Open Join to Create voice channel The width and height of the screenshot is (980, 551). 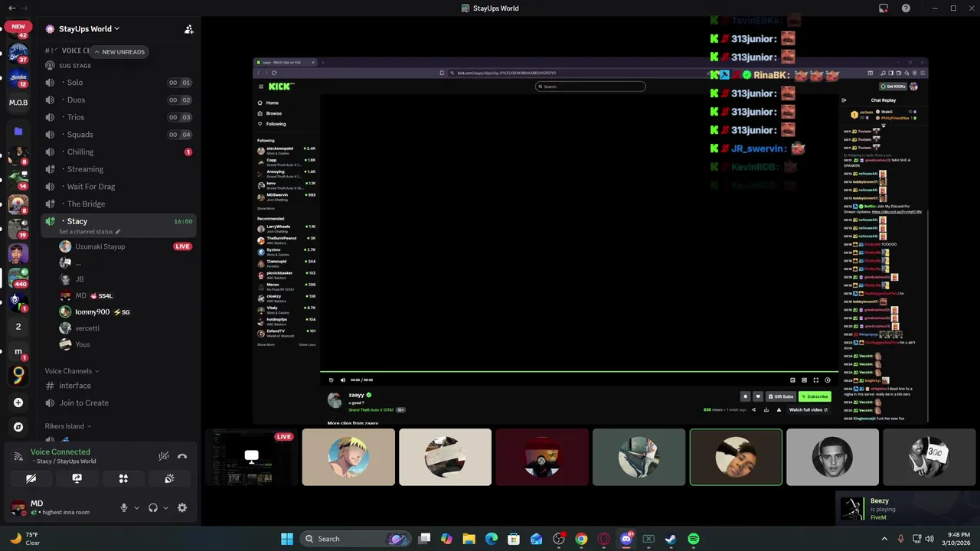click(119, 403)
